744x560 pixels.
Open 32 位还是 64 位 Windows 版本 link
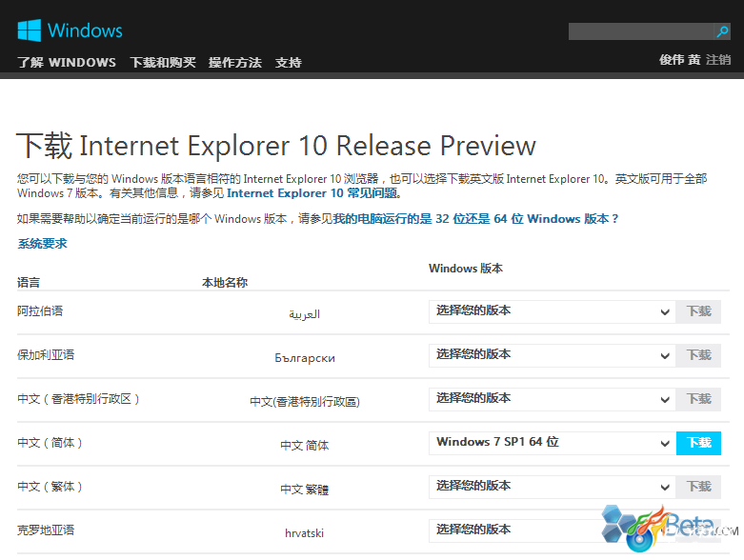tap(475, 219)
